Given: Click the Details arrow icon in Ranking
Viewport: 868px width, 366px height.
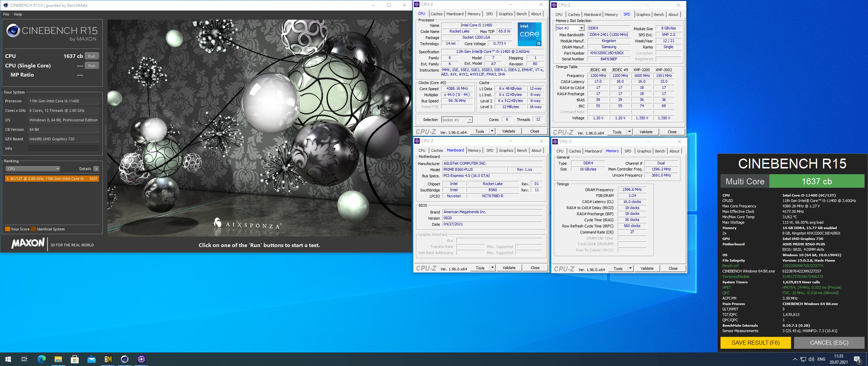Looking at the screenshot, I should 96,169.
